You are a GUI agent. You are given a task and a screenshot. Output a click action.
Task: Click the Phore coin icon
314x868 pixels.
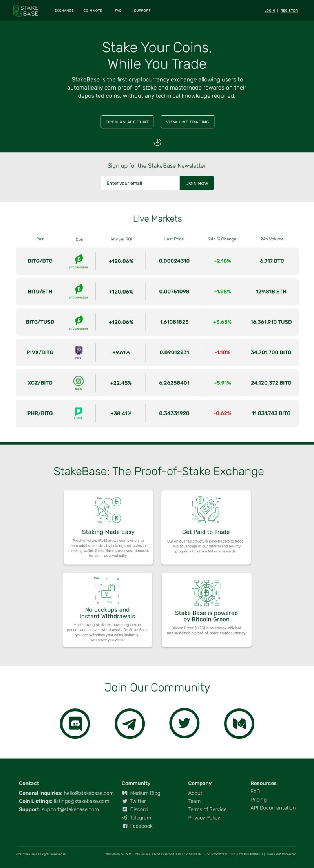(78, 413)
